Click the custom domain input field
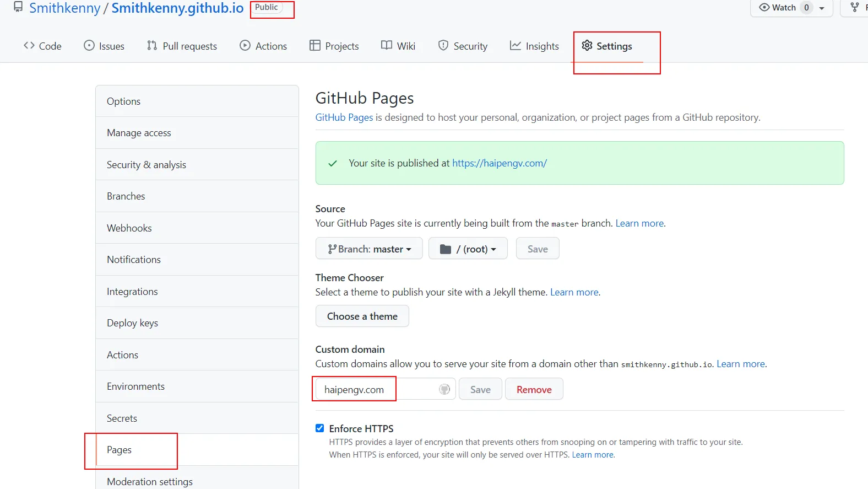Image resolution: width=868 pixels, height=489 pixels. pyautogui.click(x=386, y=389)
